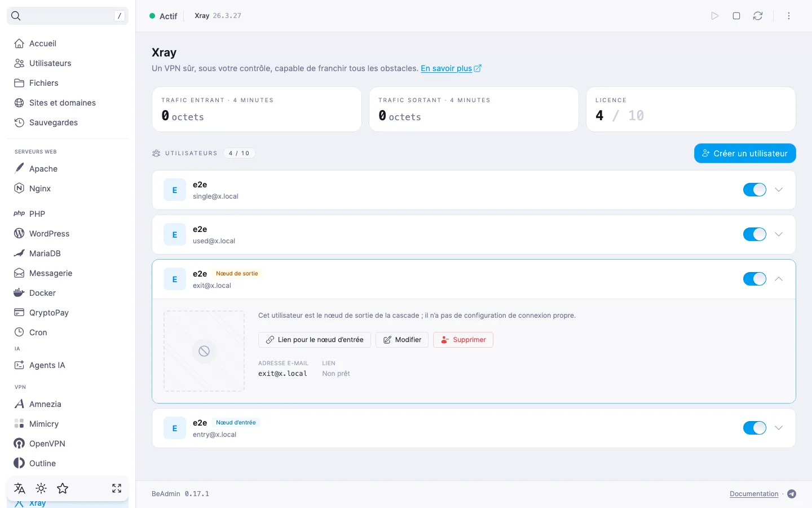This screenshot has height=508, width=812.
Task: Go to Utilisateurs page
Action: pyautogui.click(x=68, y=63)
